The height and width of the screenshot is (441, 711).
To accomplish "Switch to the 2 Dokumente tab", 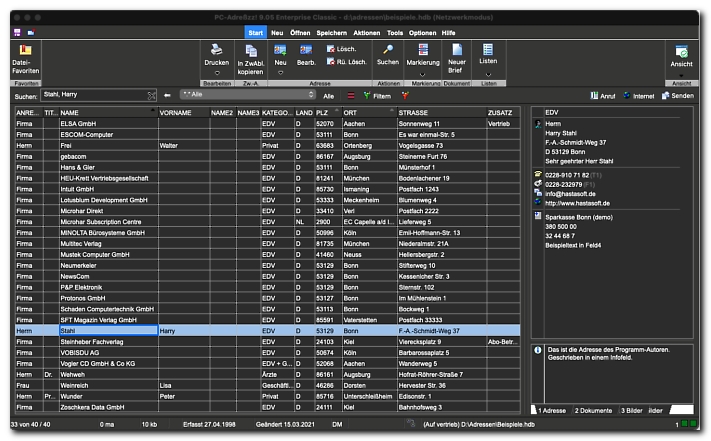I will [593, 410].
